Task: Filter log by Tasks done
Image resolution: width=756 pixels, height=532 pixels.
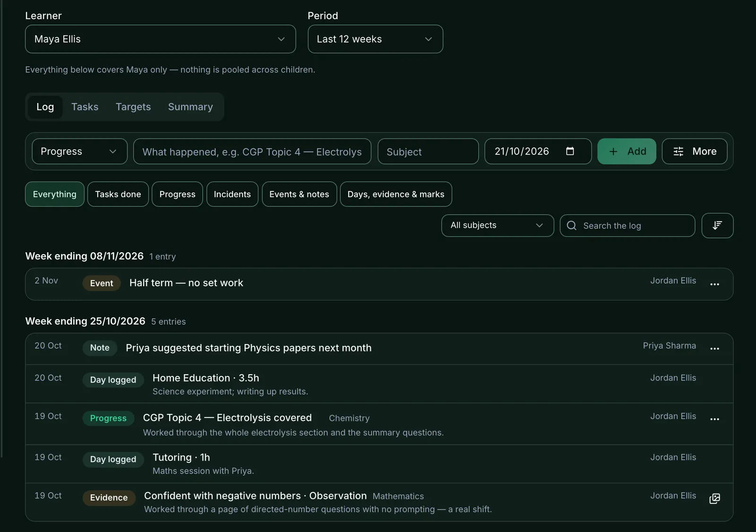Action: pos(118,194)
